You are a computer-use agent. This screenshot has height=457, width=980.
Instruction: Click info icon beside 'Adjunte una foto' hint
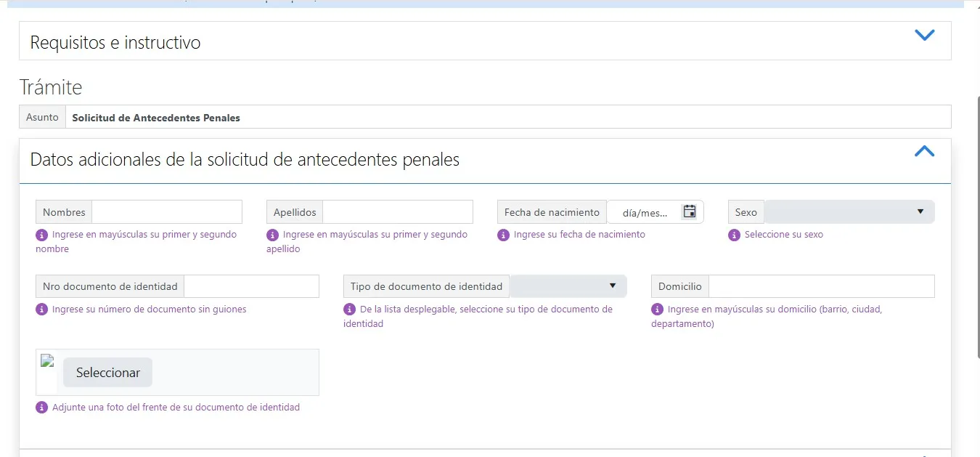[41, 408]
